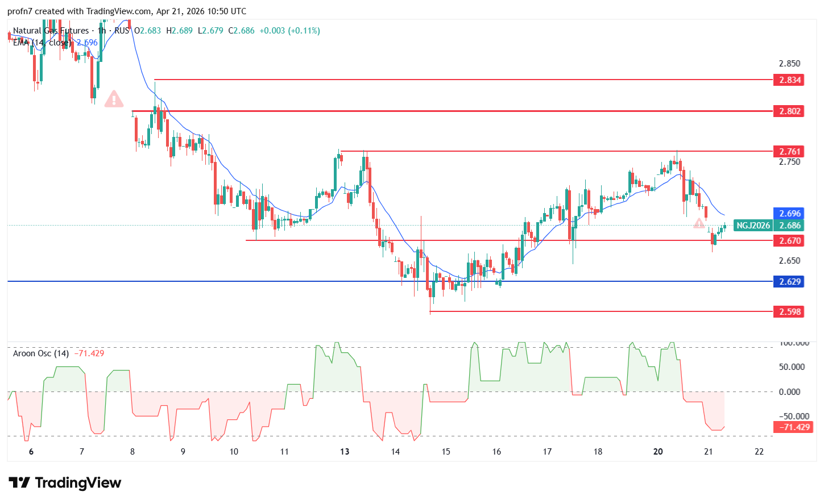The width and height of the screenshot is (824, 504).
Task: Select the blue horizontal line at 2.629
Action: click(390, 281)
